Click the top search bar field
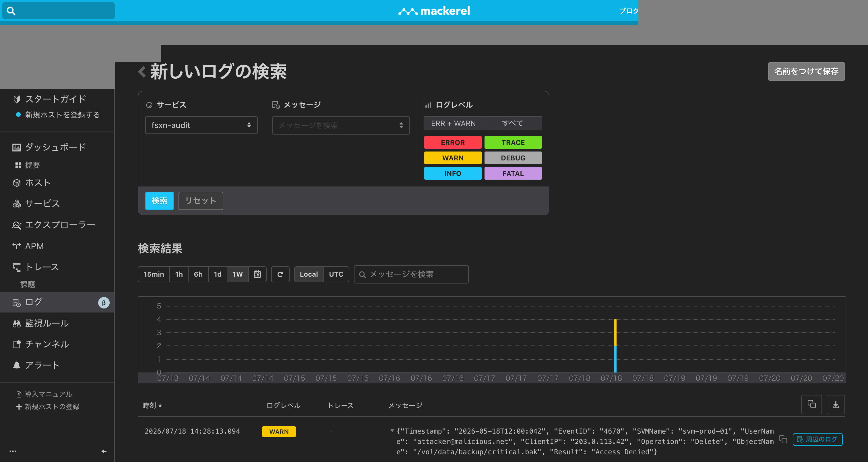The width and height of the screenshot is (868, 462). click(x=59, y=11)
